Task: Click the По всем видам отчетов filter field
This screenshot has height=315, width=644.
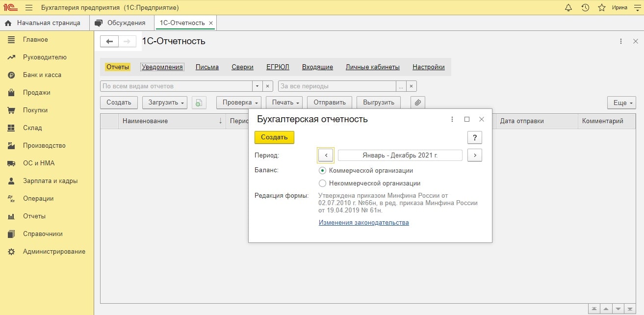Action: 177,86
